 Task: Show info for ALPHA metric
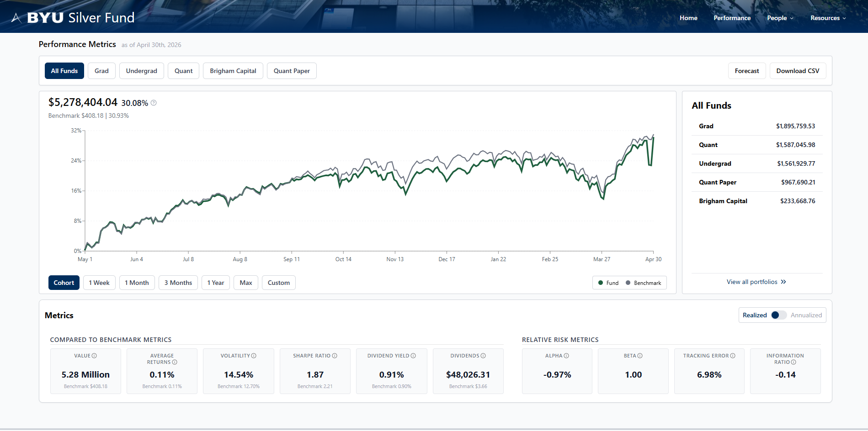[x=566, y=356]
